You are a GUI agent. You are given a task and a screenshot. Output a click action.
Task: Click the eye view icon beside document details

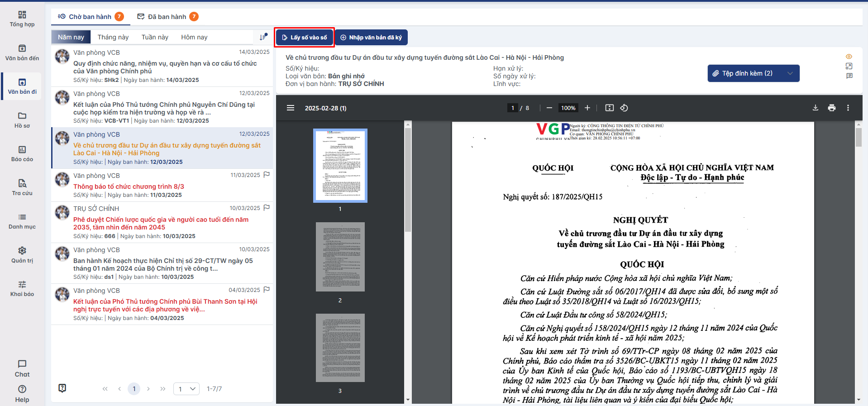849,57
